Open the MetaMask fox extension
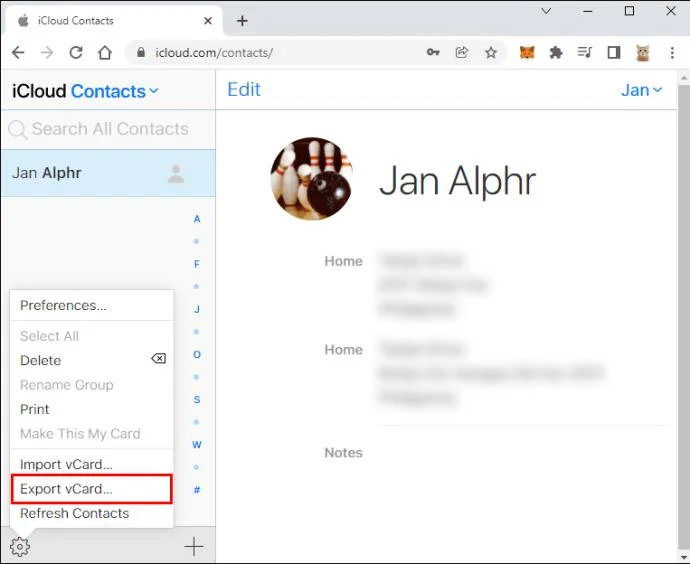The image size is (690, 564). tap(527, 53)
